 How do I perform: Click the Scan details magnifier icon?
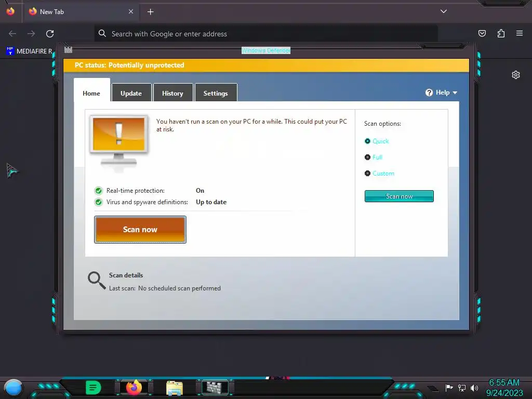point(97,280)
